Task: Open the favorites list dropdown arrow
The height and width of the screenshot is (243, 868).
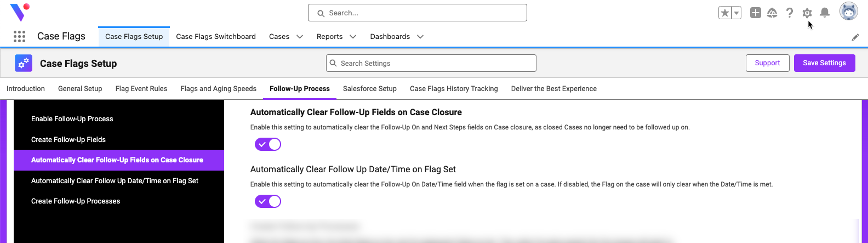Action: pyautogui.click(x=736, y=13)
